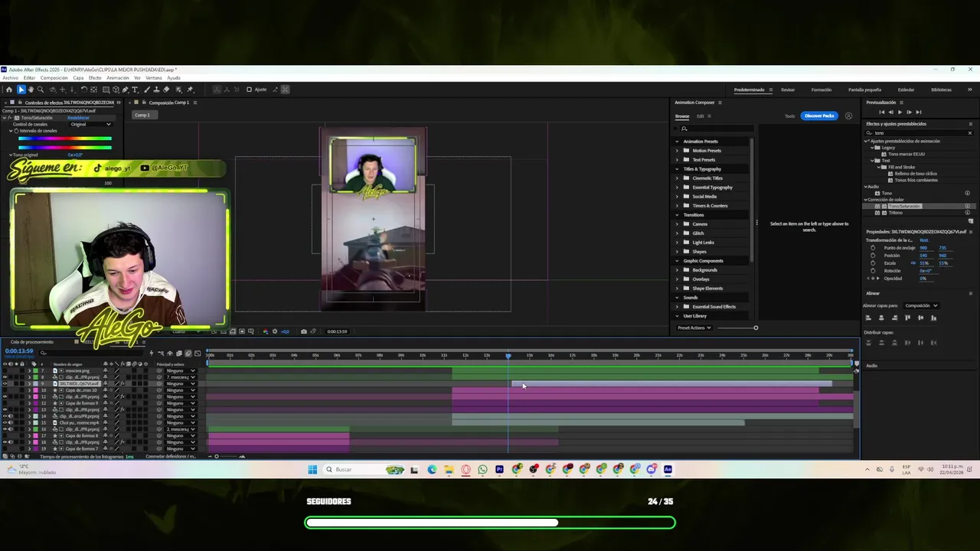Toggle the Punto de anclaje stopwatch
Image resolution: width=980 pixels, height=551 pixels.
(x=873, y=248)
